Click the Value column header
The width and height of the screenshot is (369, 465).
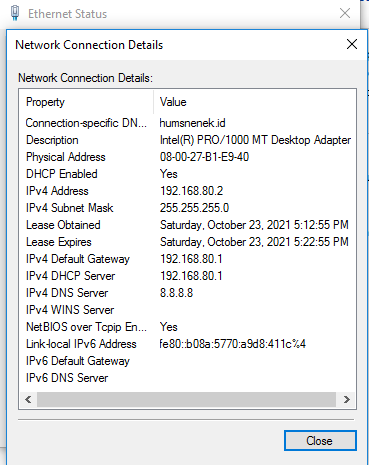[x=255, y=102]
